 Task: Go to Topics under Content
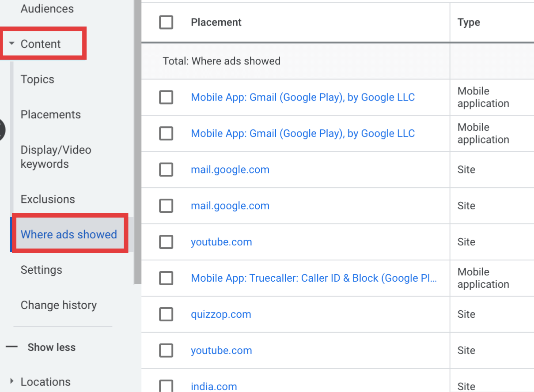tap(38, 79)
